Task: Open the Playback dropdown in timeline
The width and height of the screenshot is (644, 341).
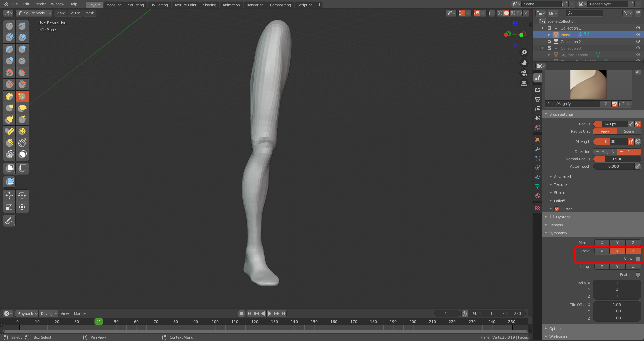Action: point(27,314)
